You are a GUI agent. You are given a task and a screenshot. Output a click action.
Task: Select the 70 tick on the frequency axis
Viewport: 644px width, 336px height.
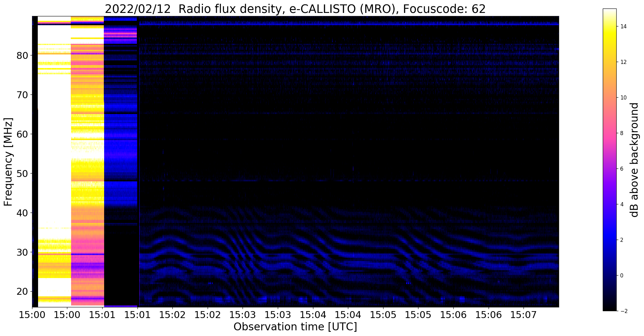coord(22,95)
